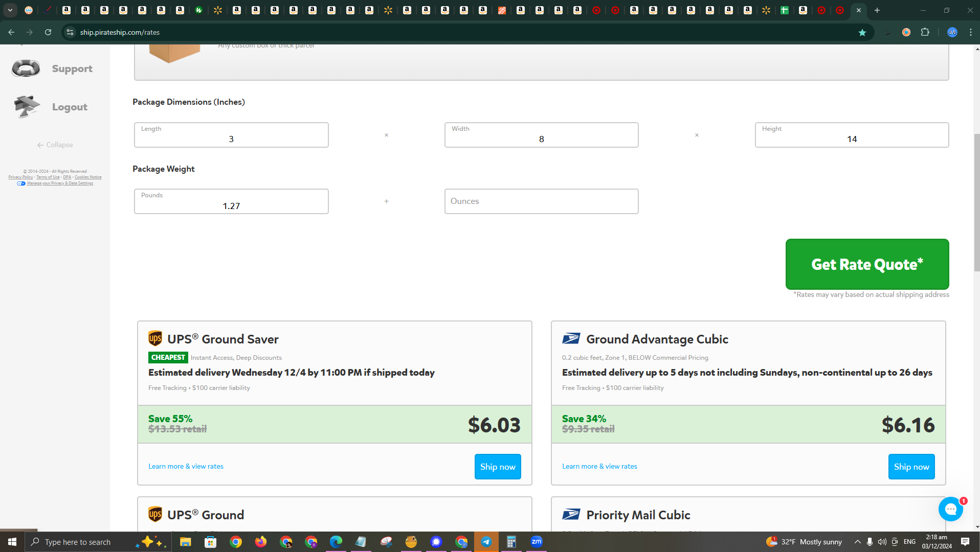
Task: Open the live chat bubble
Action: click(951, 509)
